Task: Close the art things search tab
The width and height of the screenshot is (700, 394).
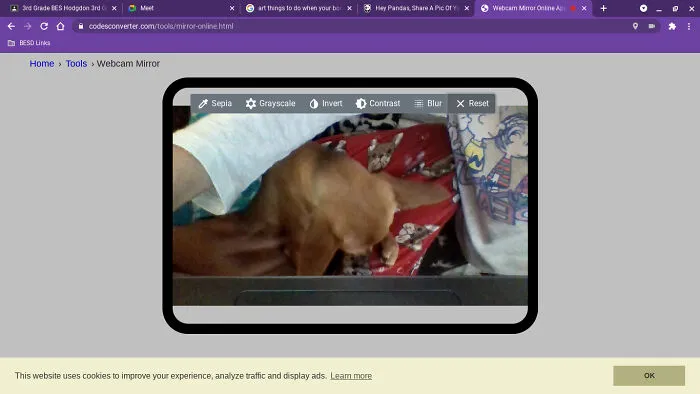Action: [x=349, y=8]
